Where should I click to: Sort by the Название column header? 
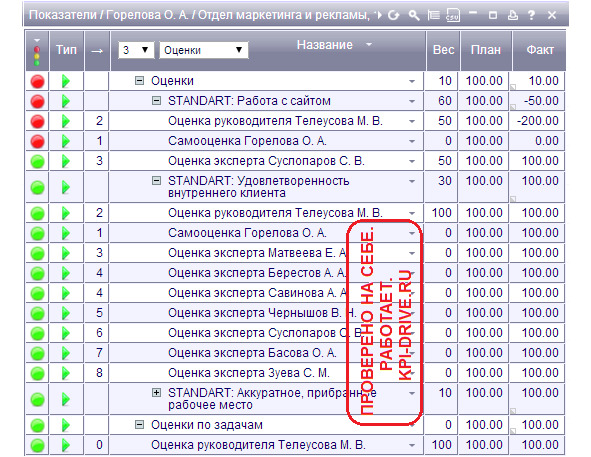click(x=325, y=45)
